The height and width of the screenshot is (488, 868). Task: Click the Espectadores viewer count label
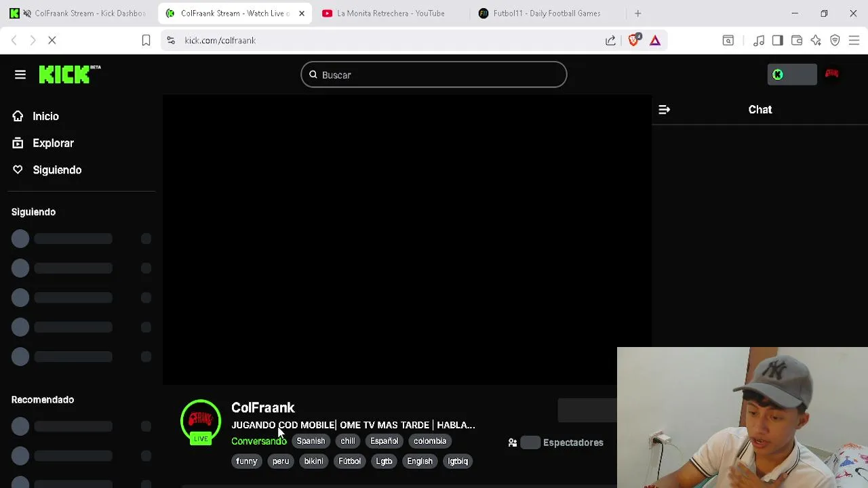point(573,443)
